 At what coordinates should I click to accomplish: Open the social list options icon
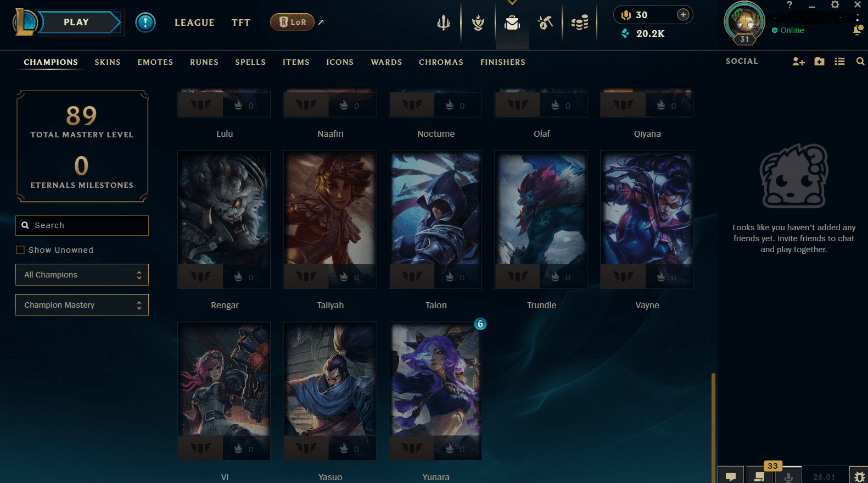tap(839, 62)
